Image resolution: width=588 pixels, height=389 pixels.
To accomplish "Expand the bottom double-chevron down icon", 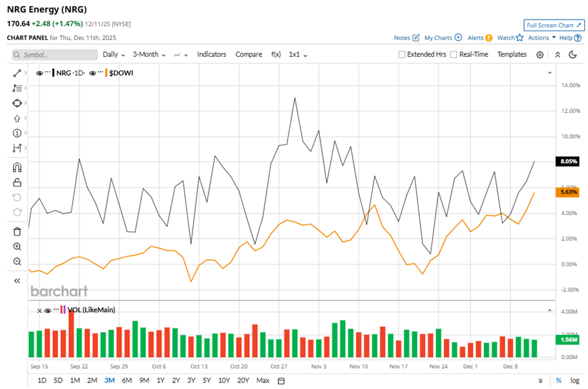I will click(x=540, y=381).
